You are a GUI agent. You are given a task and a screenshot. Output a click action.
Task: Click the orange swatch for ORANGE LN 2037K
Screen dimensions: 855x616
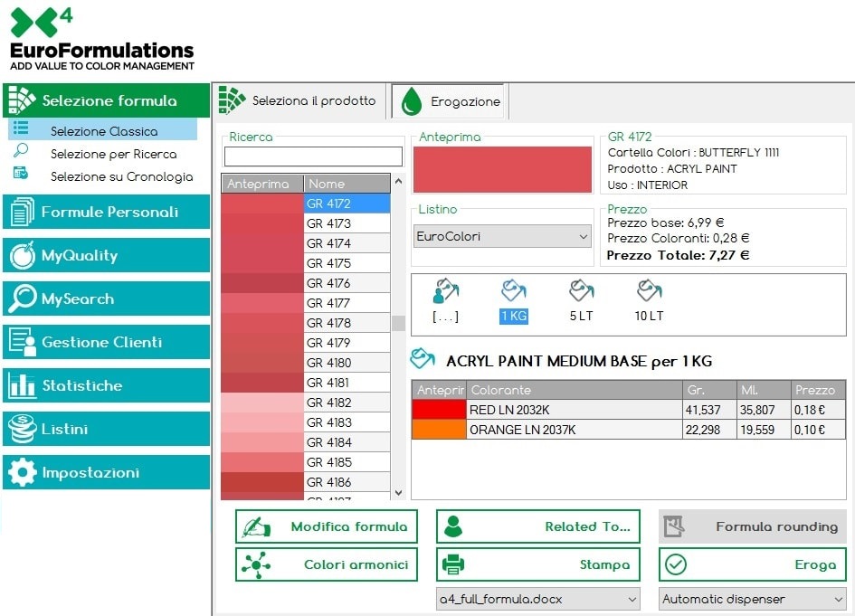[x=439, y=430]
